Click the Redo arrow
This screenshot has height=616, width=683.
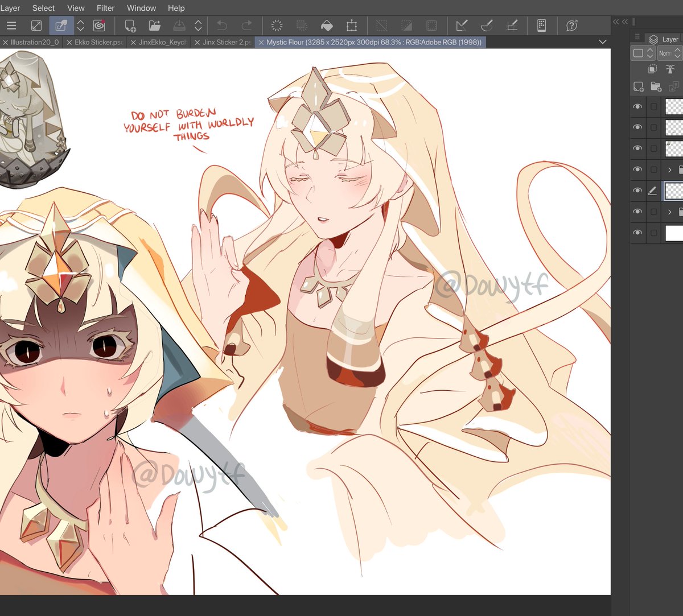tap(246, 26)
